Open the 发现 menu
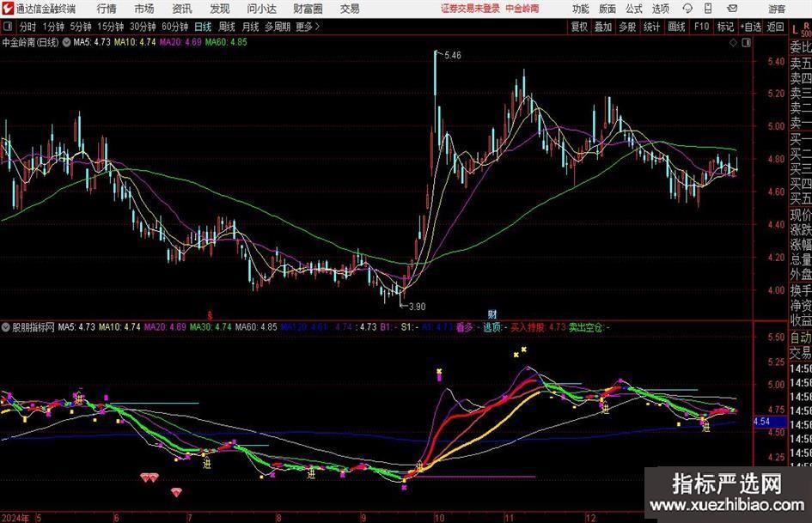Viewport: 812px width, 523px height. pyautogui.click(x=220, y=9)
